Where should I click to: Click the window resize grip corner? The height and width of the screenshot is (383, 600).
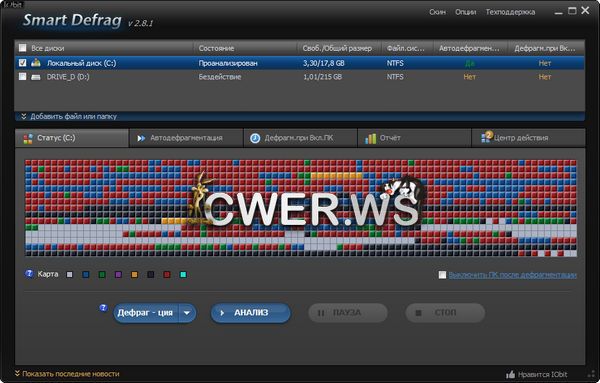click(591, 374)
